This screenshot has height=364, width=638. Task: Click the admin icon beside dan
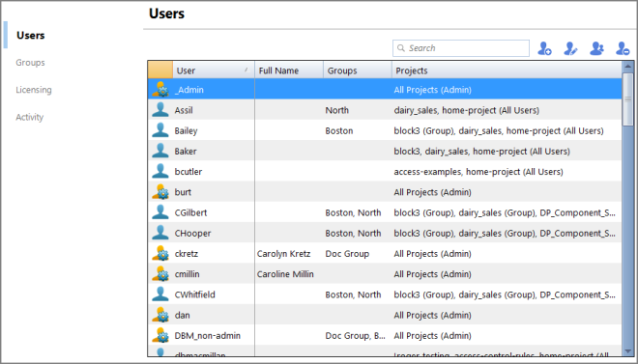click(x=160, y=315)
